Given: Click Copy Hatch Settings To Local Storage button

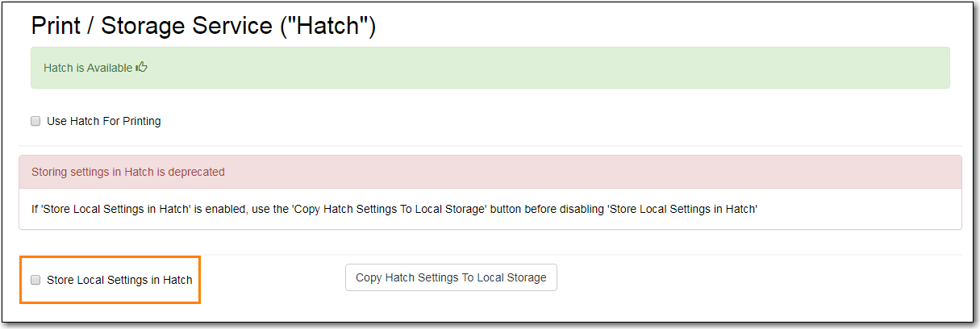Looking at the screenshot, I should [451, 277].
